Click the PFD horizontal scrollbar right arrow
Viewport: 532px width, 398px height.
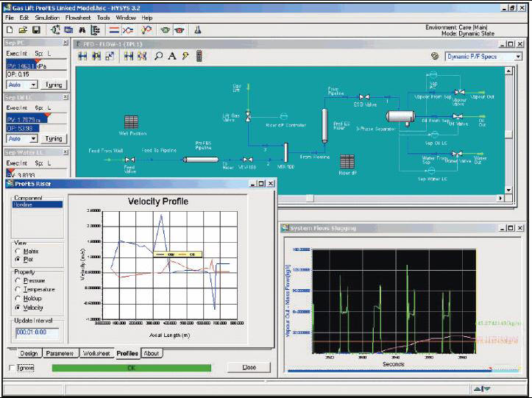click(500, 198)
